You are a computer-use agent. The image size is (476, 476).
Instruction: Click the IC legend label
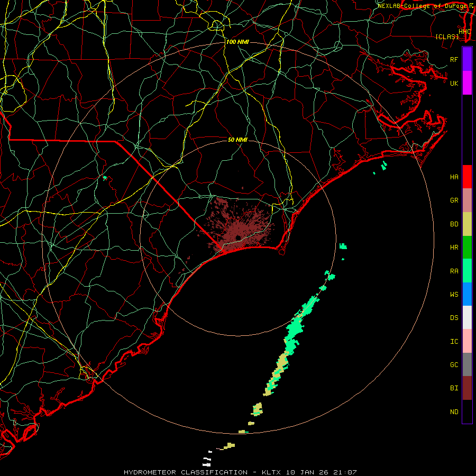[x=454, y=342]
